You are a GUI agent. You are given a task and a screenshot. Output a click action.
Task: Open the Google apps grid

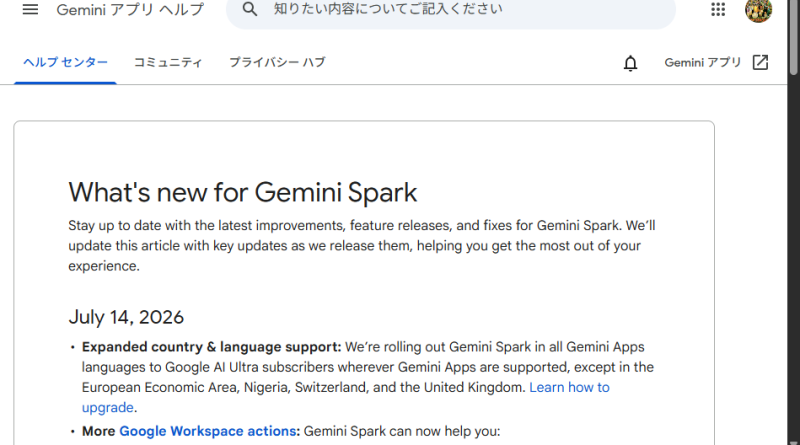coord(718,9)
